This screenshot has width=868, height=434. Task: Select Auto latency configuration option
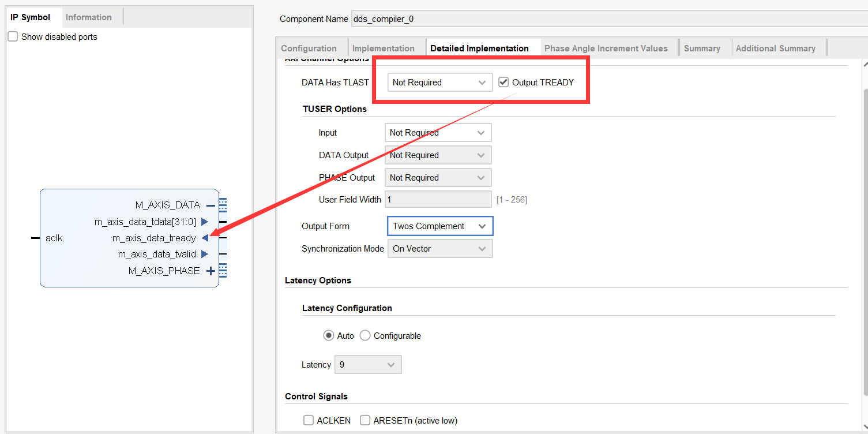coord(329,336)
